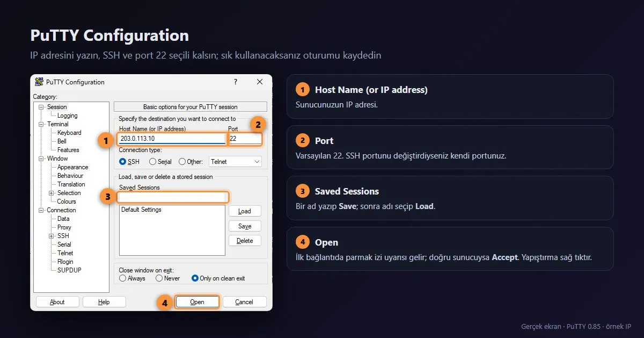Screen dimensions: 644x338
Task: Open the Telnet protocol dropdown
Action: pyautogui.click(x=236, y=161)
